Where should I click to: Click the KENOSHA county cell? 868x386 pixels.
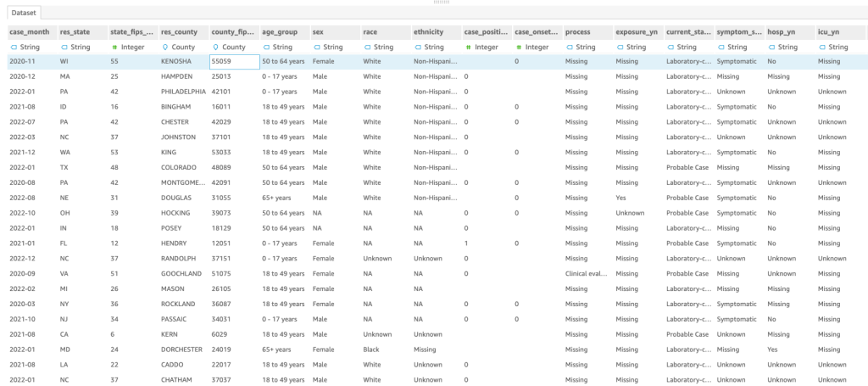(184, 61)
